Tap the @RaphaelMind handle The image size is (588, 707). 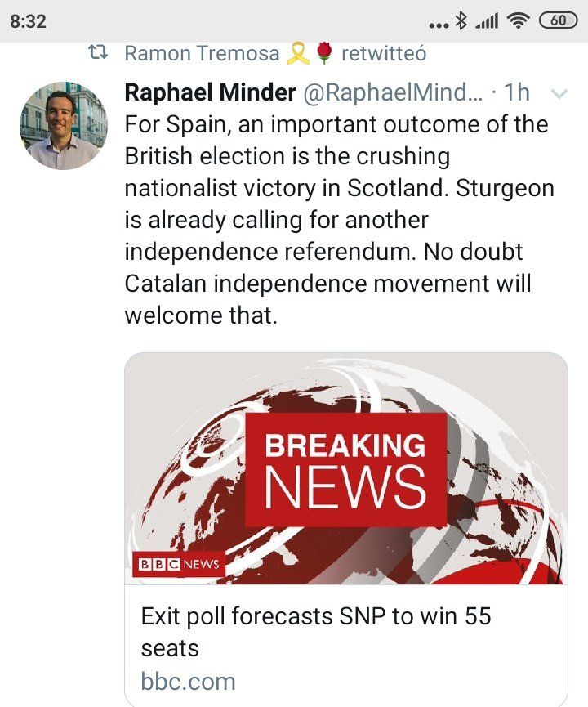point(393,92)
